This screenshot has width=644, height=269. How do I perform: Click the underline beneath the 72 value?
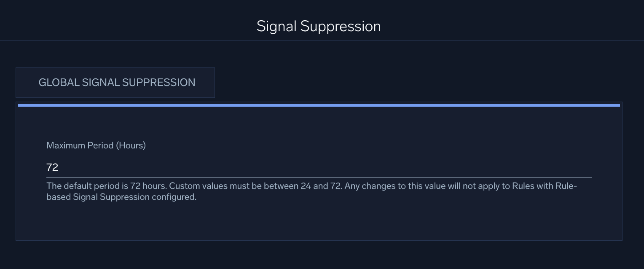point(318,178)
